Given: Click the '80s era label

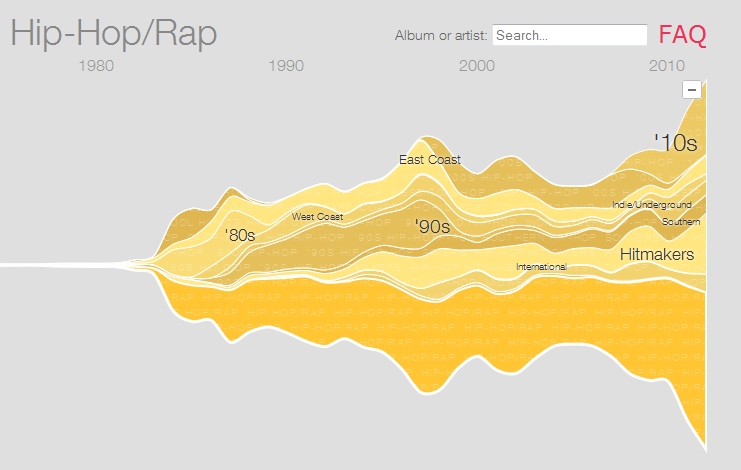Looking at the screenshot, I should pos(240,236).
